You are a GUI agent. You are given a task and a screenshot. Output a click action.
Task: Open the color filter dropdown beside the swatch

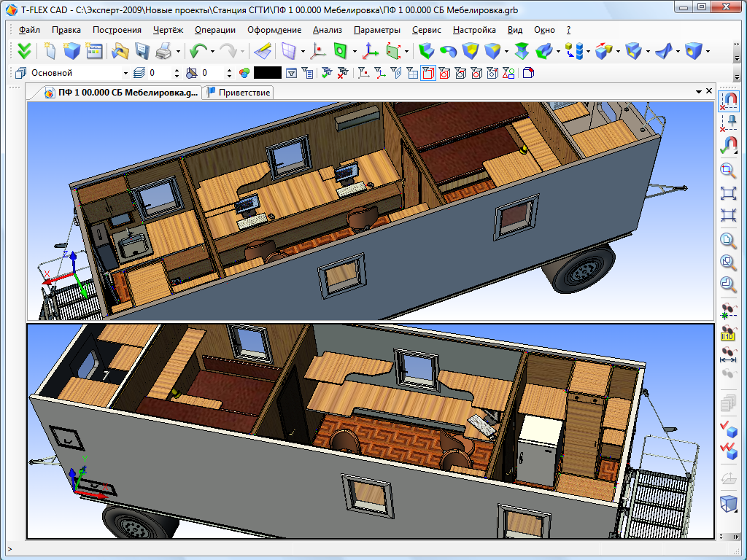[290, 72]
